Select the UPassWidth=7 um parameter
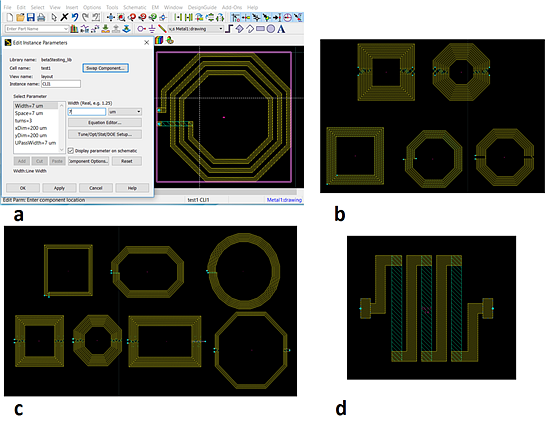This screenshot has width=550, height=422. [x=36, y=143]
